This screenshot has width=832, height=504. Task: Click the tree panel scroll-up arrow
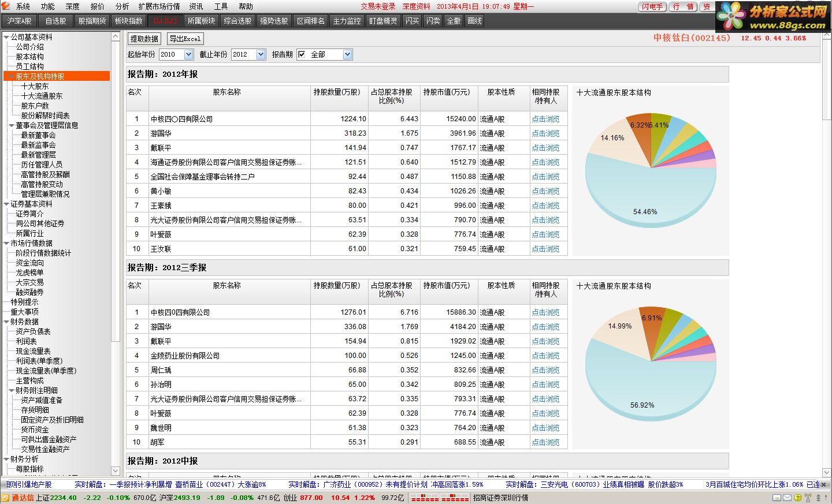pyautogui.click(x=116, y=37)
